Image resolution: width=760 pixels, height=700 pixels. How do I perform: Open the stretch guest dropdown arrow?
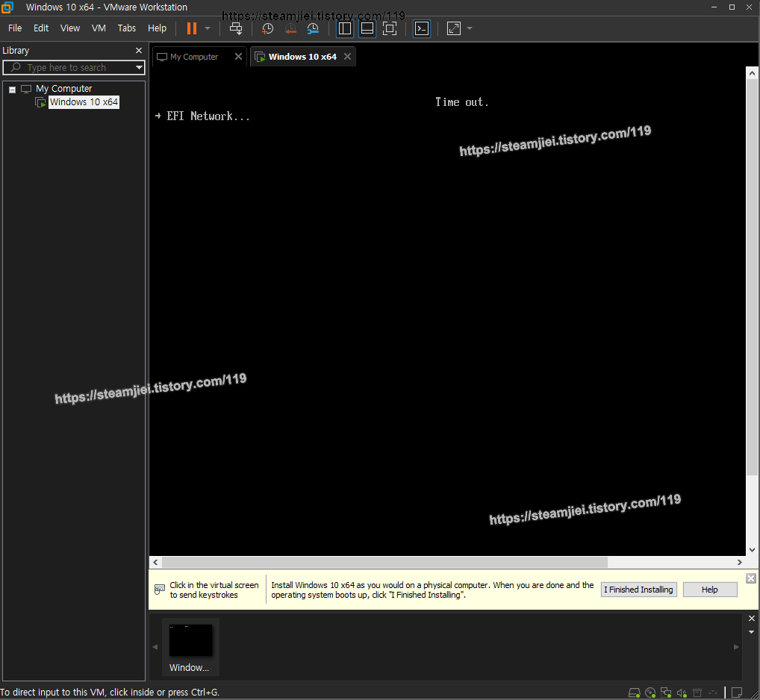[469, 28]
